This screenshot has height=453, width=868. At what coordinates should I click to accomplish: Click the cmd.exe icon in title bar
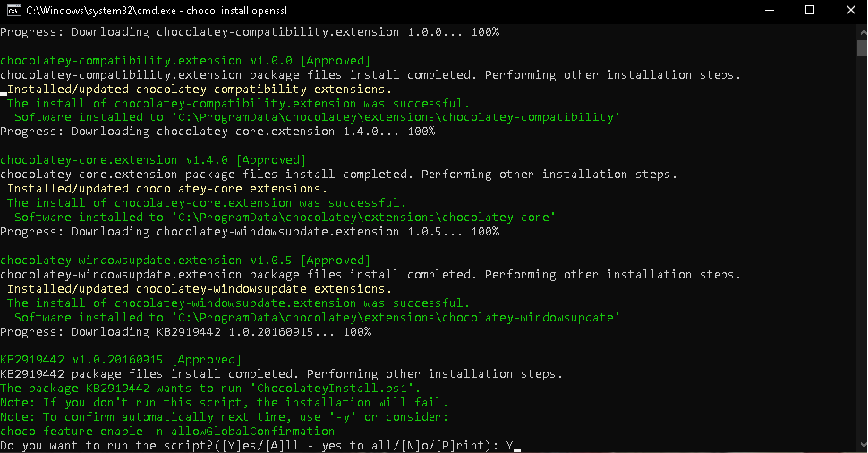tap(13, 11)
